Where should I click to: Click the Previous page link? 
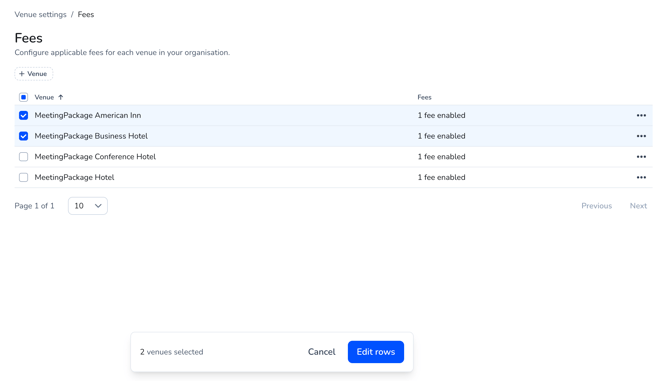click(597, 206)
